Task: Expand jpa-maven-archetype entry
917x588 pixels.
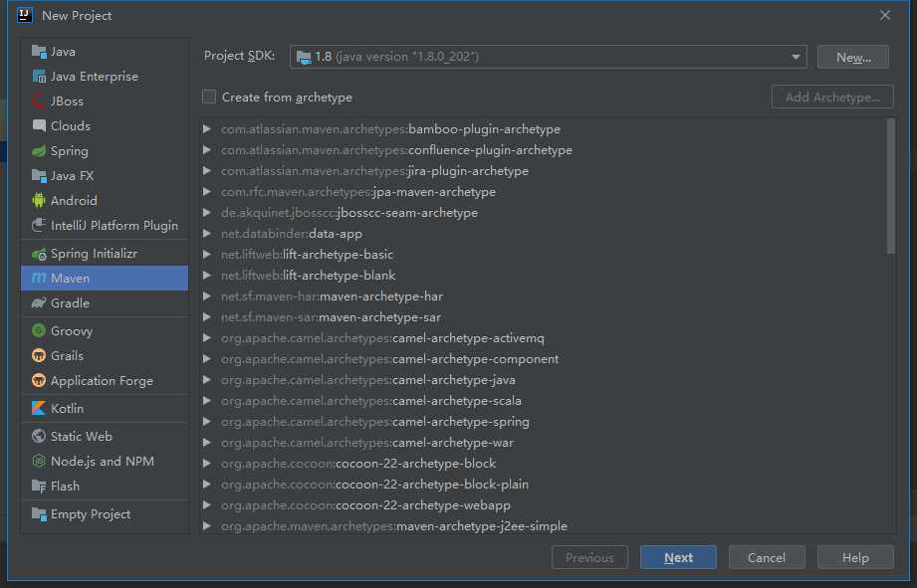Action: [207, 192]
